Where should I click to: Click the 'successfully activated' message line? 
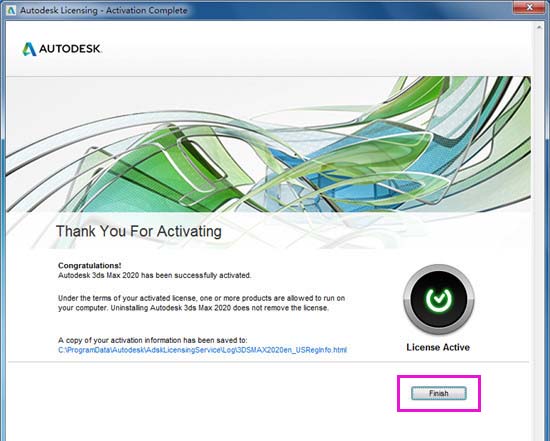[155, 275]
